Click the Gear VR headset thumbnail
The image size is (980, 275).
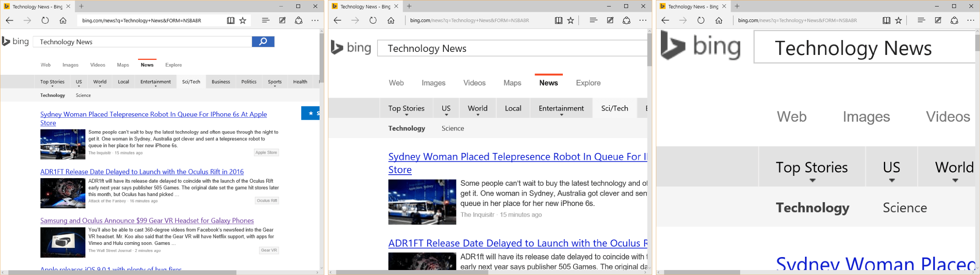click(63, 243)
